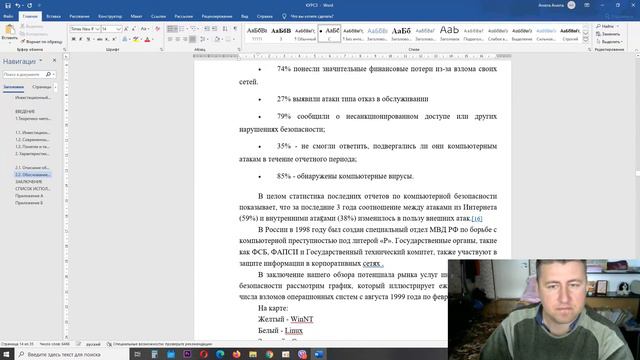640x360 pixels.
Task: Click the Align Right icon
Action: click(x=185, y=39)
